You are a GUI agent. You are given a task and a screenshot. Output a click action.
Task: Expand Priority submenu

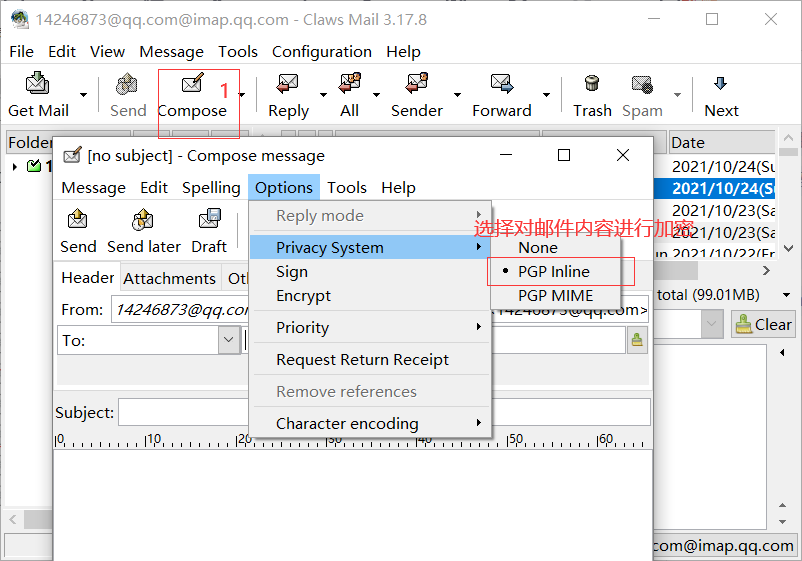pos(370,327)
